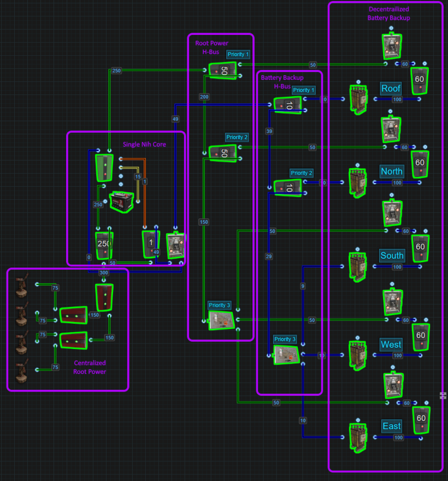Click the West label

[391, 344]
